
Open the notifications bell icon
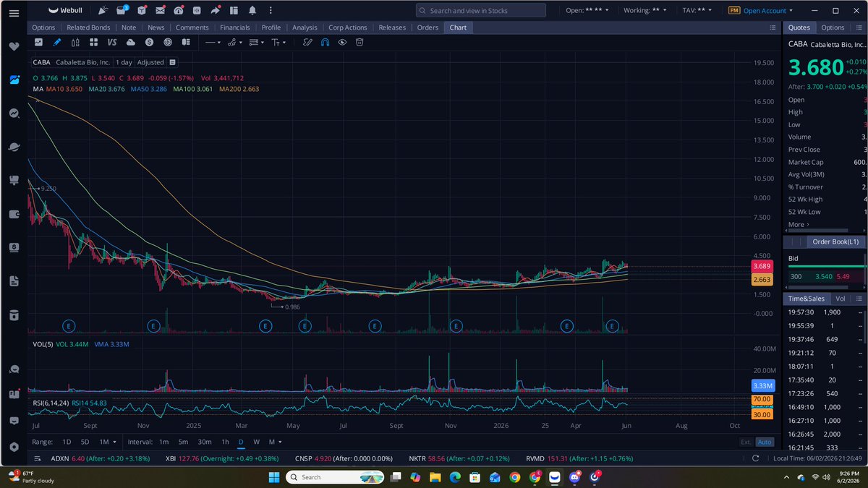252,11
